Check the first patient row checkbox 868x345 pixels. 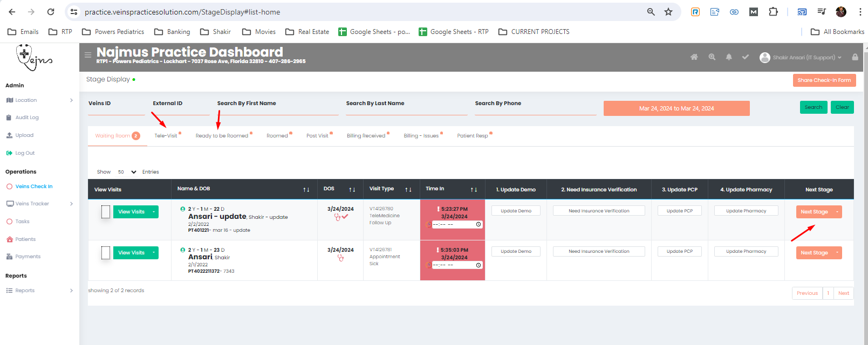[x=106, y=212]
